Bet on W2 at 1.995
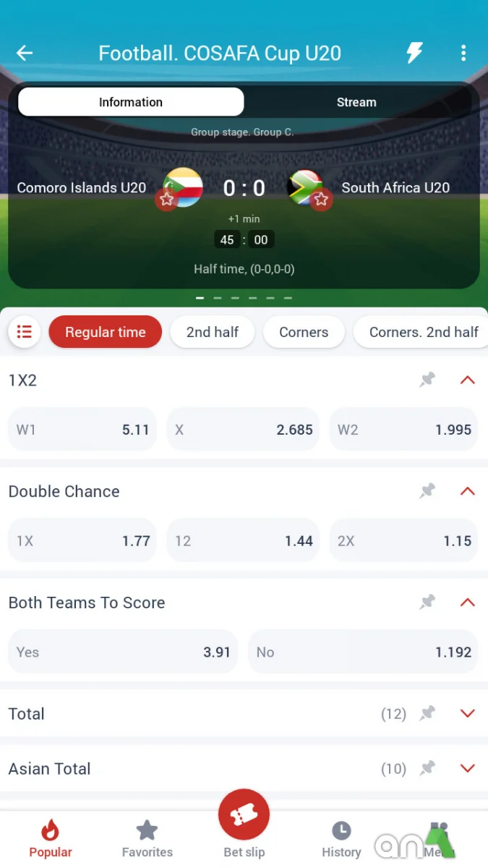Viewport: 488px width, 868px height. (x=403, y=430)
